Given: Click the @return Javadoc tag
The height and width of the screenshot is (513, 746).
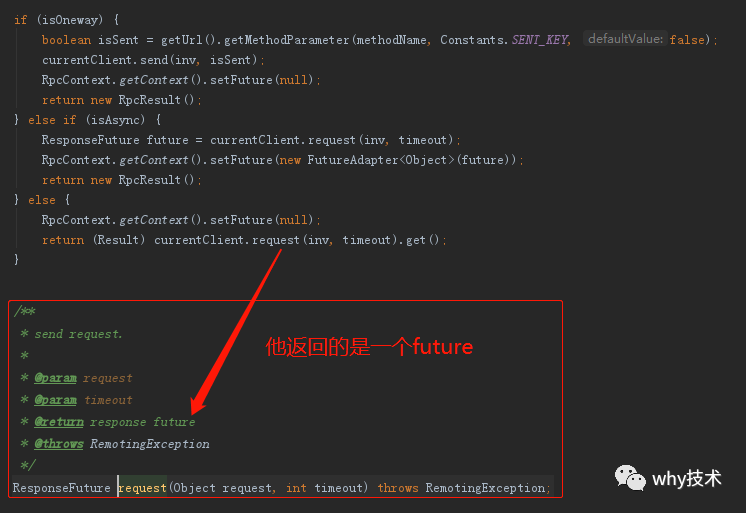Looking at the screenshot, I should (x=59, y=422).
